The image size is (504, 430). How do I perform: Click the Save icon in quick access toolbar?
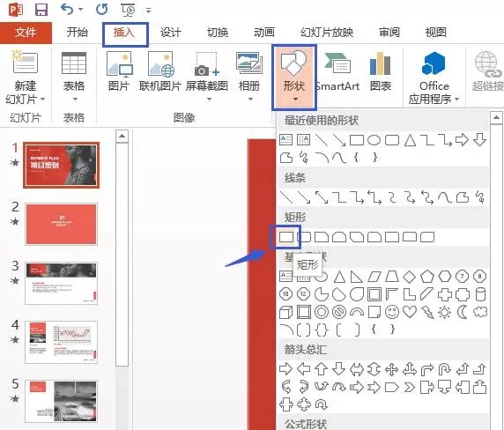(x=41, y=10)
